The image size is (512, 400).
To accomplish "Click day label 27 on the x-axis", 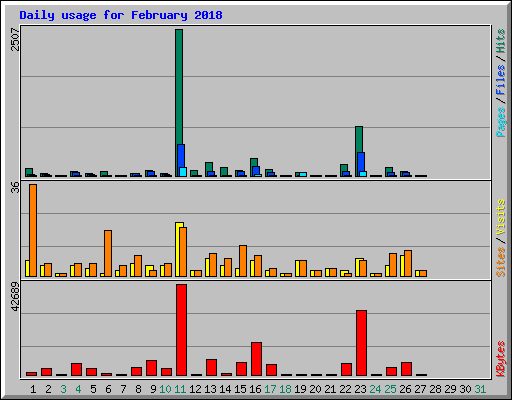I will [420, 389].
